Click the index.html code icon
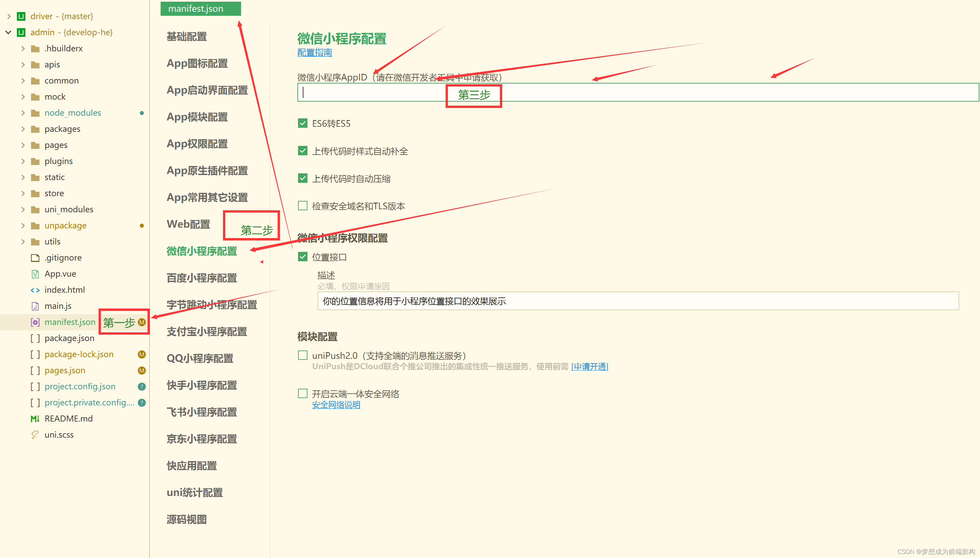This screenshot has height=558, width=980. (35, 290)
